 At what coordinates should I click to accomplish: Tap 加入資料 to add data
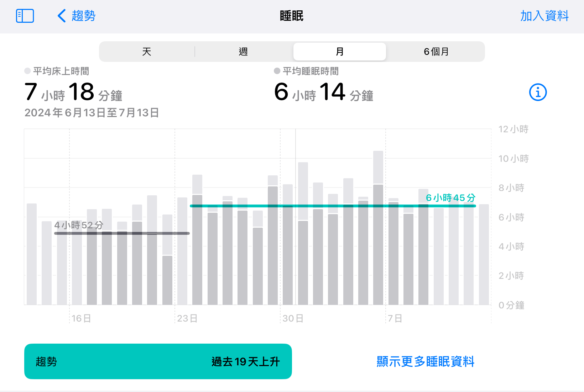tap(544, 16)
